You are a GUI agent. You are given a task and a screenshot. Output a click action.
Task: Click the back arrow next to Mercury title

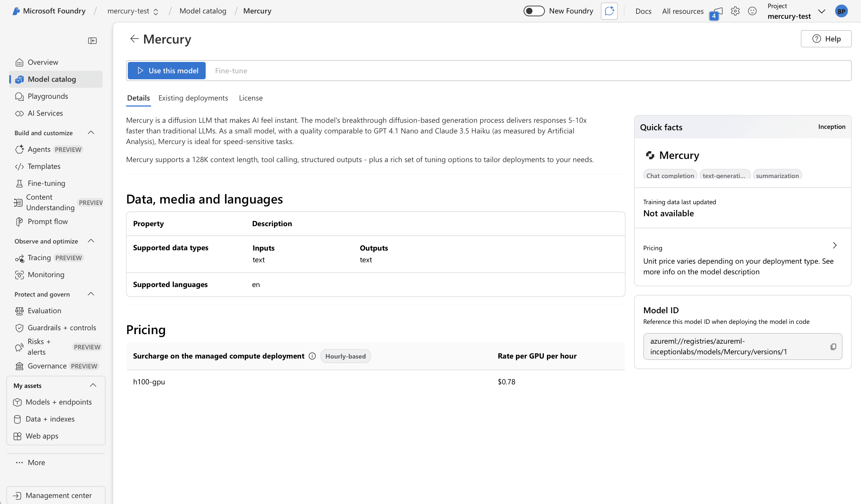click(134, 39)
